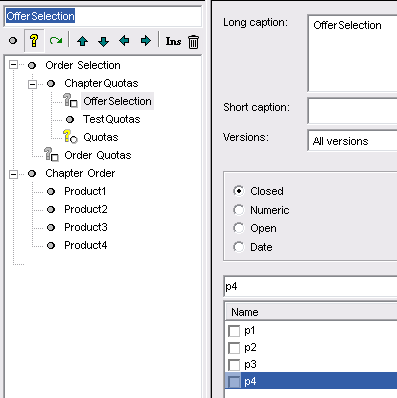The width and height of the screenshot is (397, 398).
Task: Select the Product2 tree item
Action: click(86, 209)
